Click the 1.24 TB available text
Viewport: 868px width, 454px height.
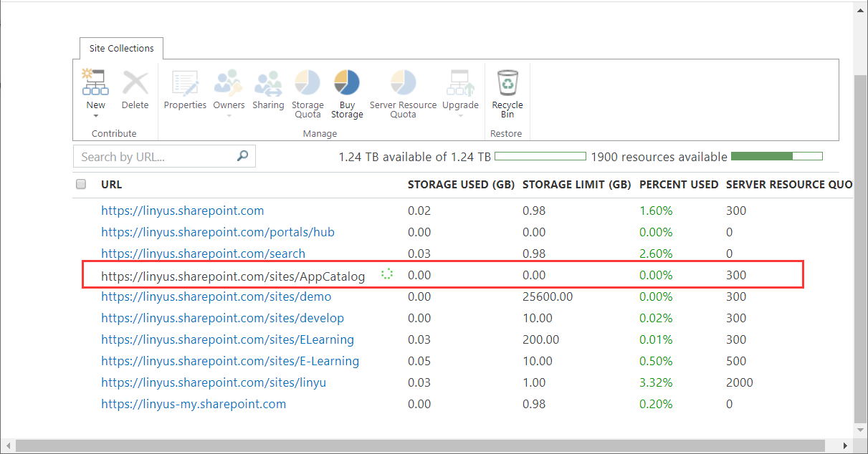click(x=415, y=157)
